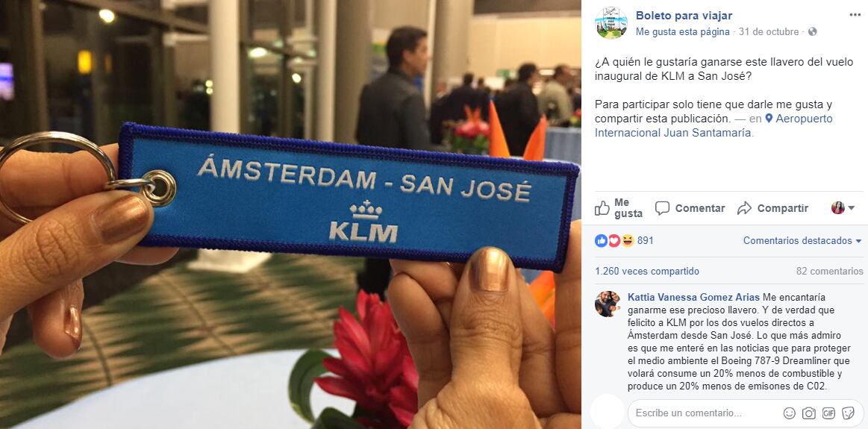The width and height of the screenshot is (868, 429).
Task: Click the Compartir button
Action: click(x=772, y=208)
